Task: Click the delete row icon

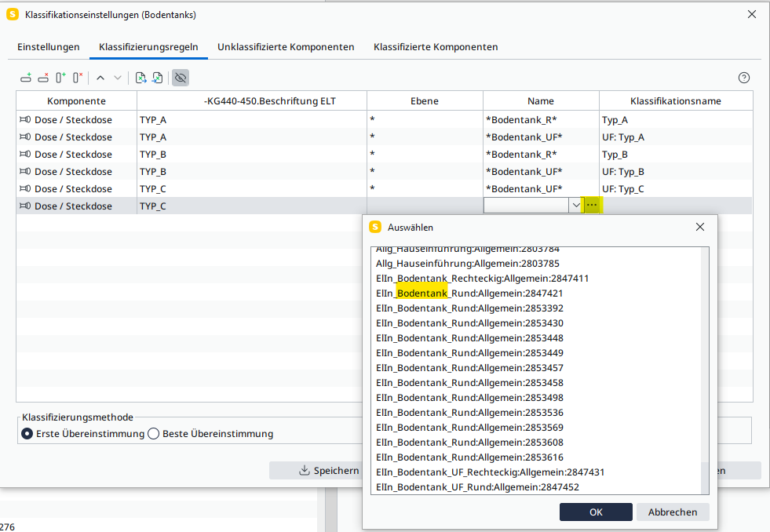Action: [x=43, y=78]
